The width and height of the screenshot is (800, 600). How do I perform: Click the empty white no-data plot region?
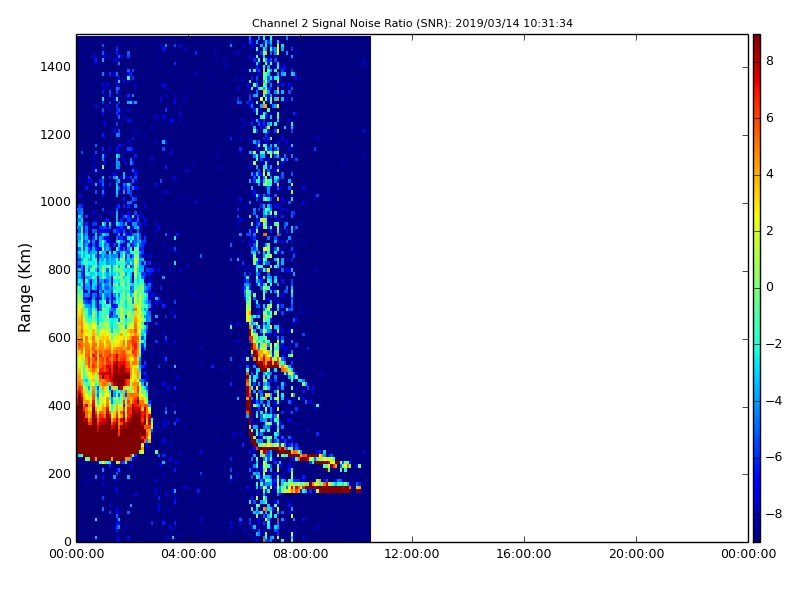(560, 288)
